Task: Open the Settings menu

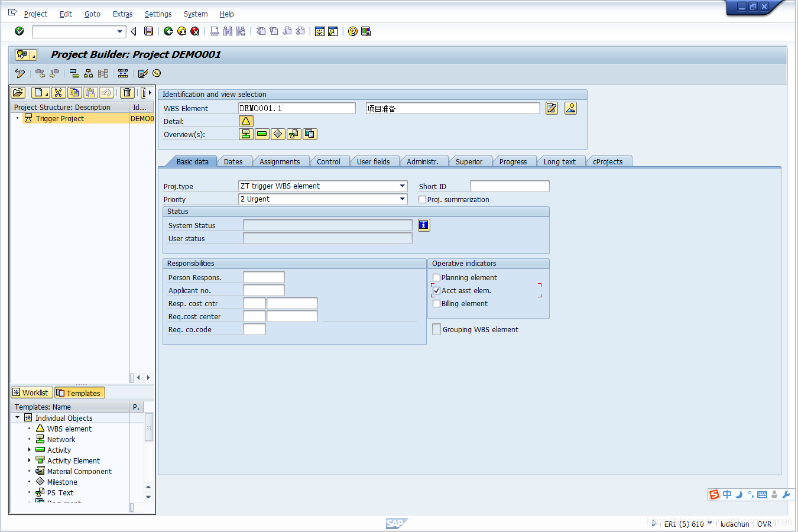Action: pos(158,14)
